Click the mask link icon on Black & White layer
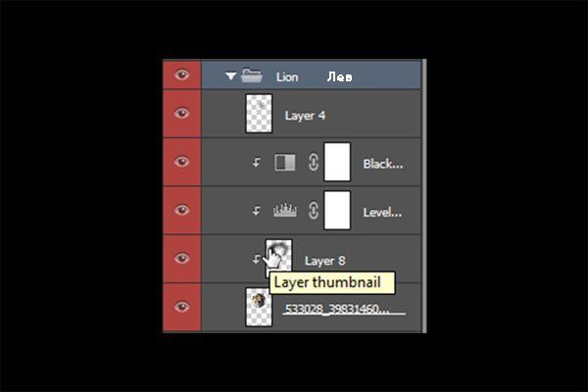Screen dimensions: 588x392 pos(314,162)
